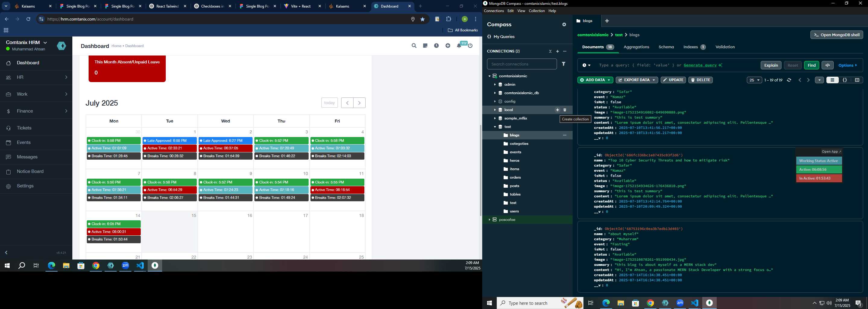Viewport: 868px width, 309px height.
Task: Click the filter connections funnel icon
Action: [x=563, y=64]
